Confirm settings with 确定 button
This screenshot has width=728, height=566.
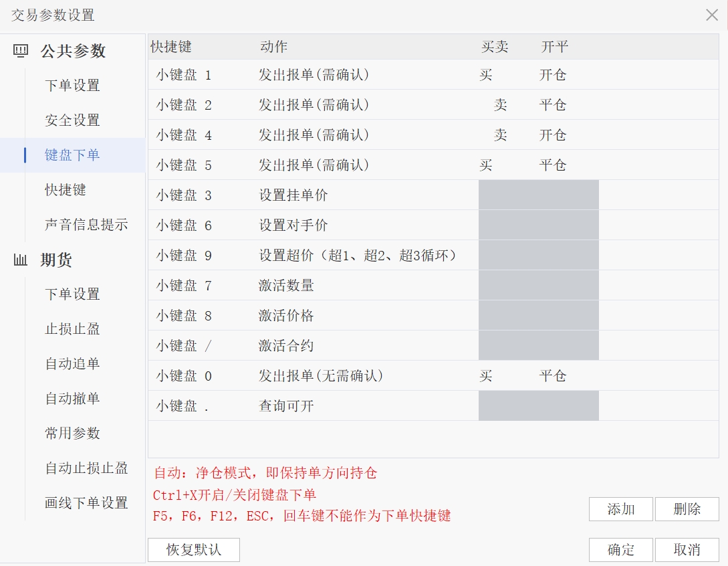coord(620,550)
